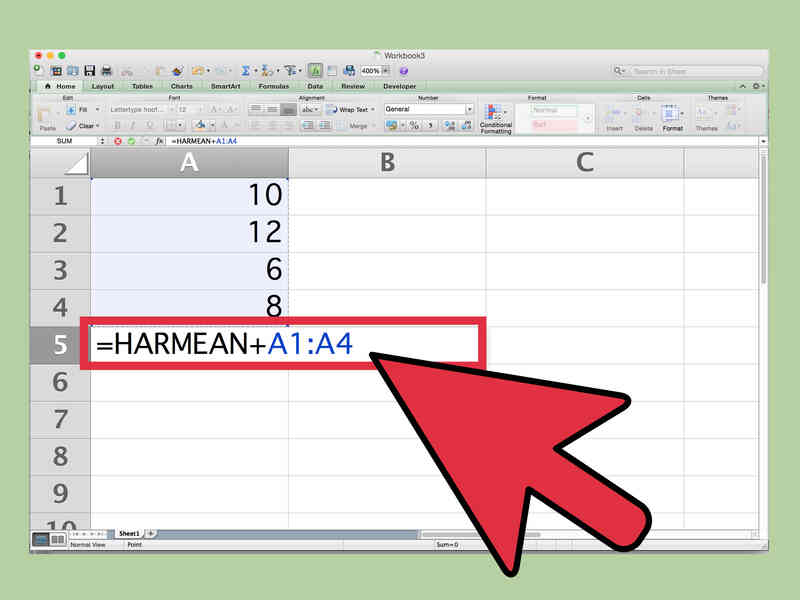Expand the formula bar arrow

pyautogui.click(x=763, y=141)
